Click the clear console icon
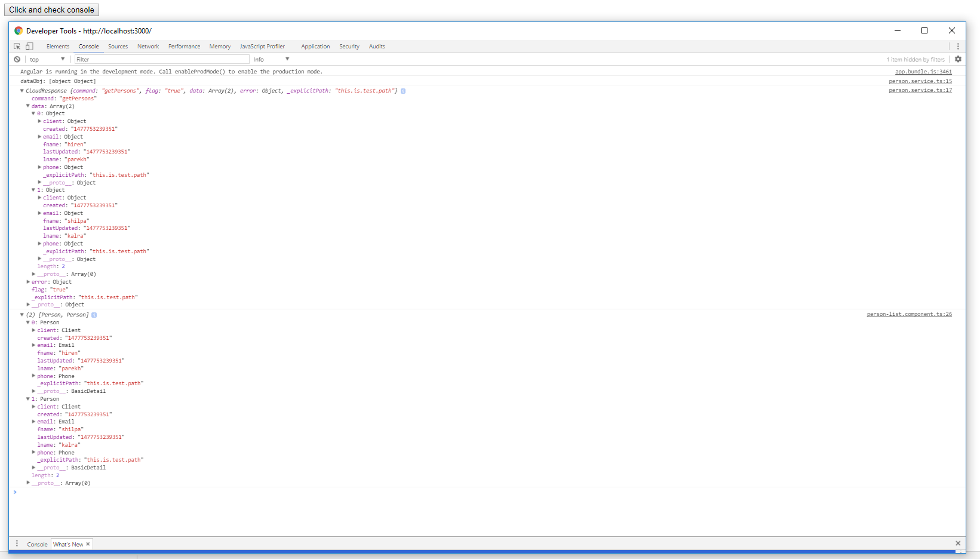 pos(17,59)
